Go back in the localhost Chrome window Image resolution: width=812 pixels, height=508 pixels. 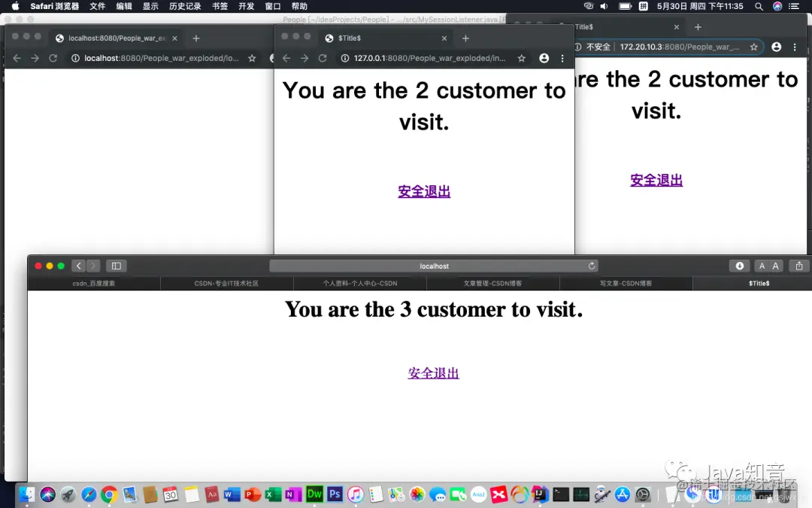pyautogui.click(x=17, y=58)
